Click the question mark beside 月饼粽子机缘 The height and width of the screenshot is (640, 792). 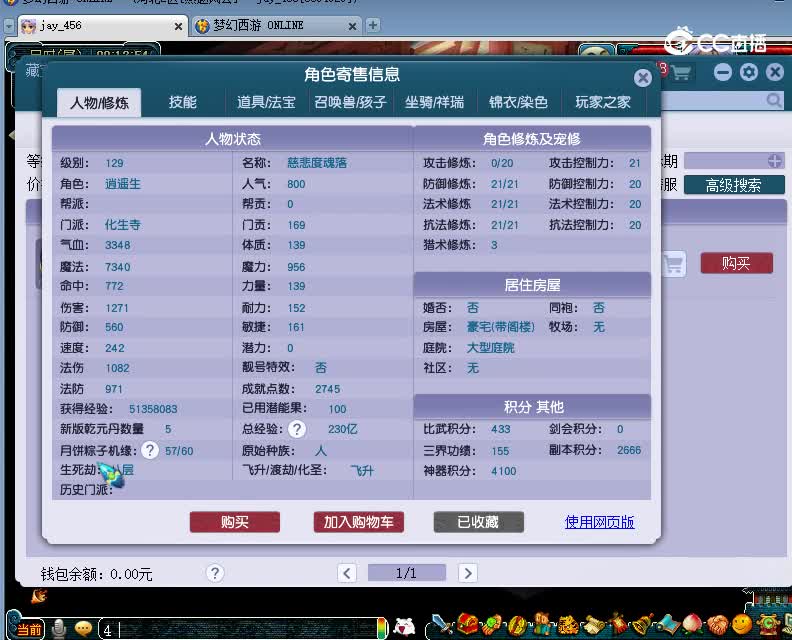tap(150, 450)
